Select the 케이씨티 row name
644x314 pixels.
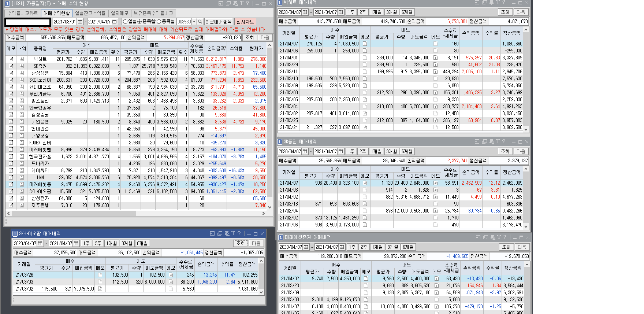click(x=40, y=170)
